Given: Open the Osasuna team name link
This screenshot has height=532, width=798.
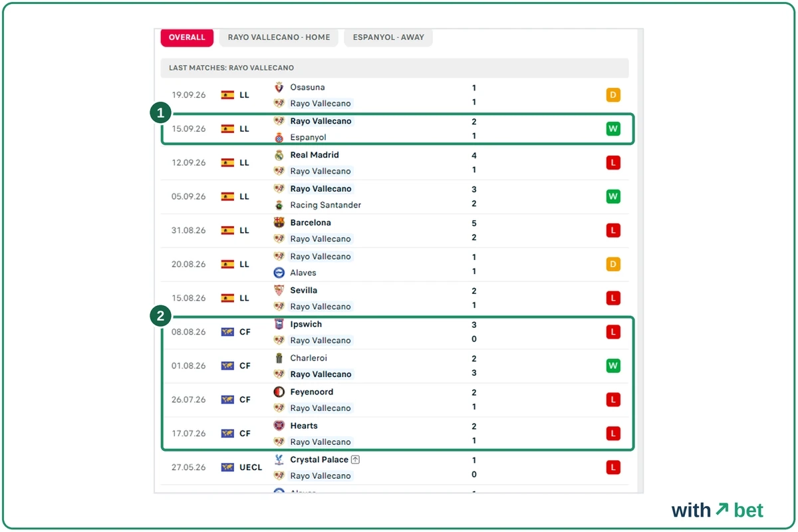Looking at the screenshot, I should (307, 87).
